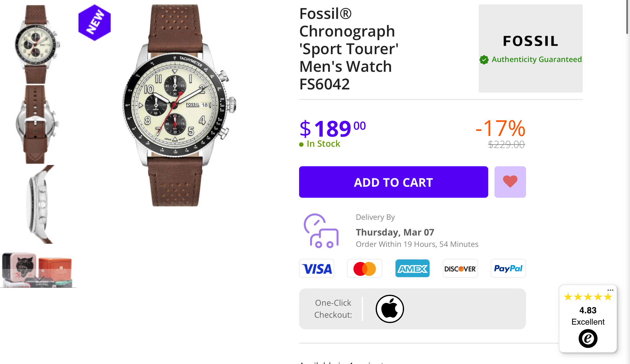The height and width of the screenshot is (364, 630).
Task: Select the watch back strap thumbnail
Action: point(36,124)
